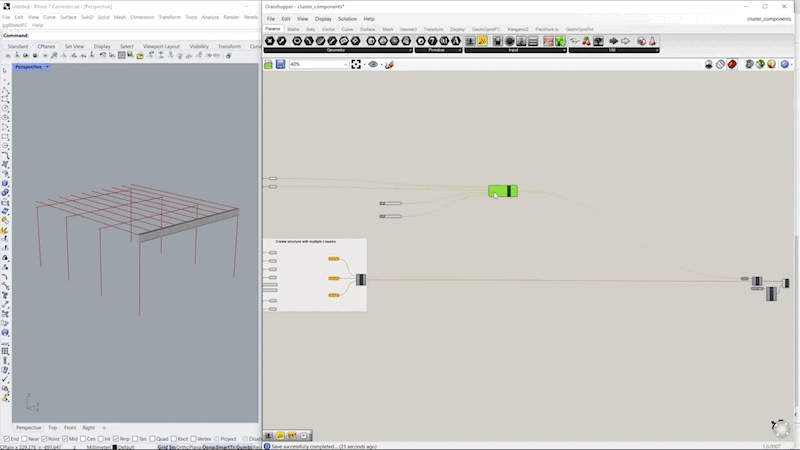Open the 40% zoom level dropdown
Viewport: 800px width, 450px height.
pyautogui.click(x=319, y=64)
